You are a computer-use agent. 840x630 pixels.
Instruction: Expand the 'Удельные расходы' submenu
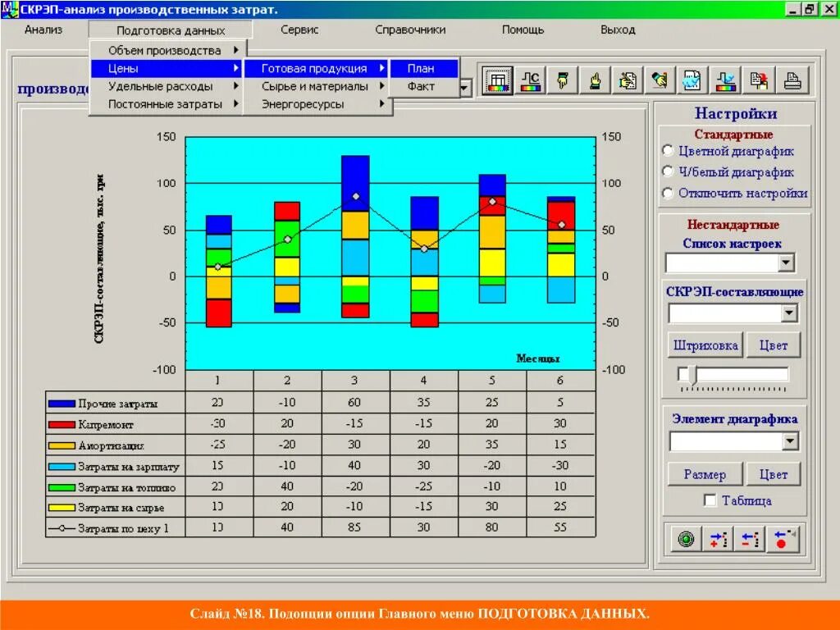point(169,86)
